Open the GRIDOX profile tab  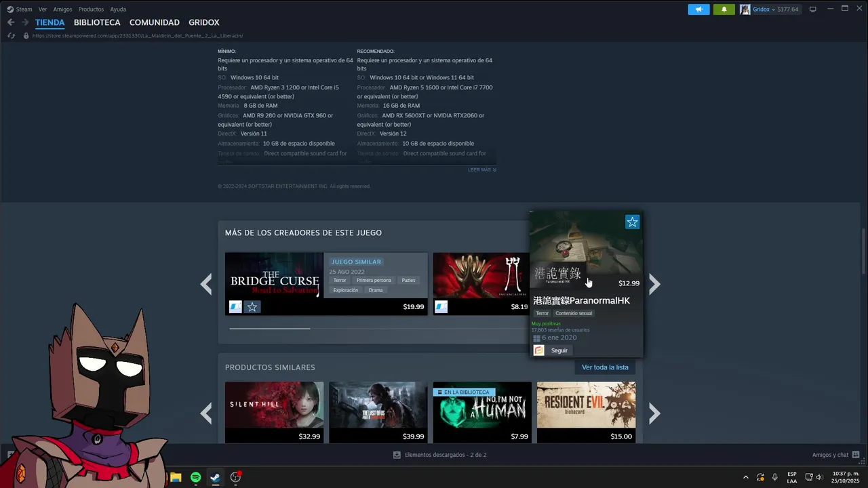pos(204,22)
